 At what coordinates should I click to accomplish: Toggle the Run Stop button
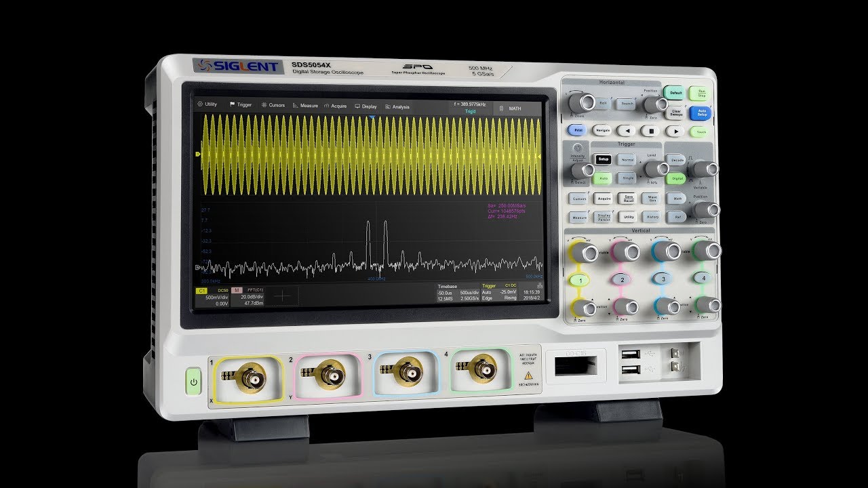click(x=698, y=94)
